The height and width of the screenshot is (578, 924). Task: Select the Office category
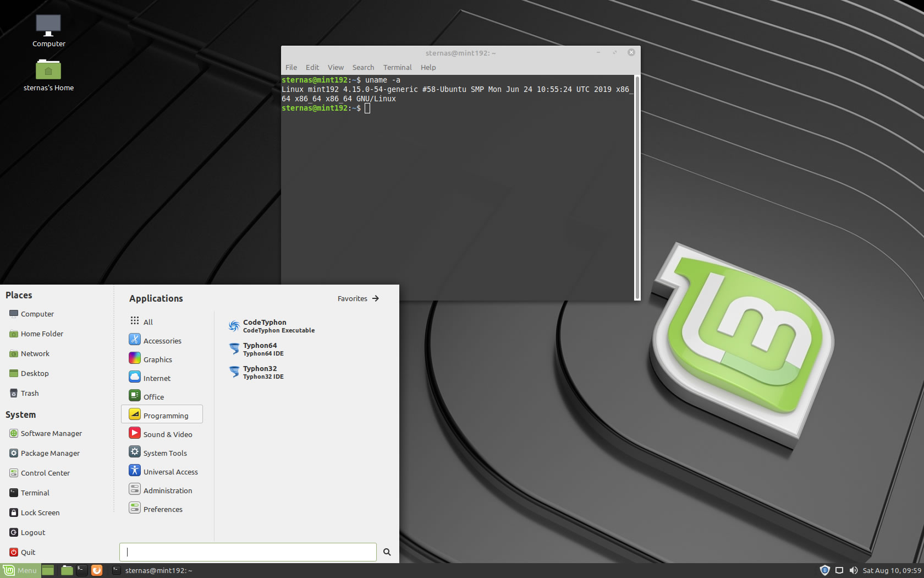pyautogui.click(x=162, y=396)
